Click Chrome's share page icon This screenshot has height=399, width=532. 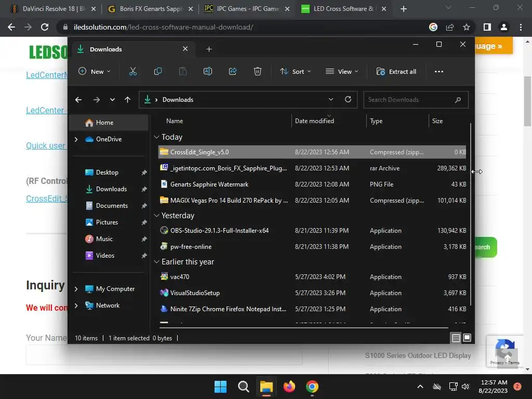(450, 27)
